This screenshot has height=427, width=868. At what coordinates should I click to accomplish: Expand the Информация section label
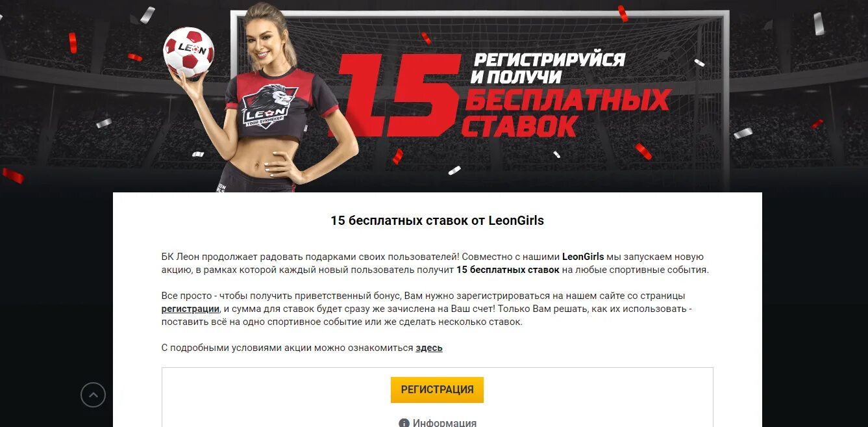coord(445,423)
